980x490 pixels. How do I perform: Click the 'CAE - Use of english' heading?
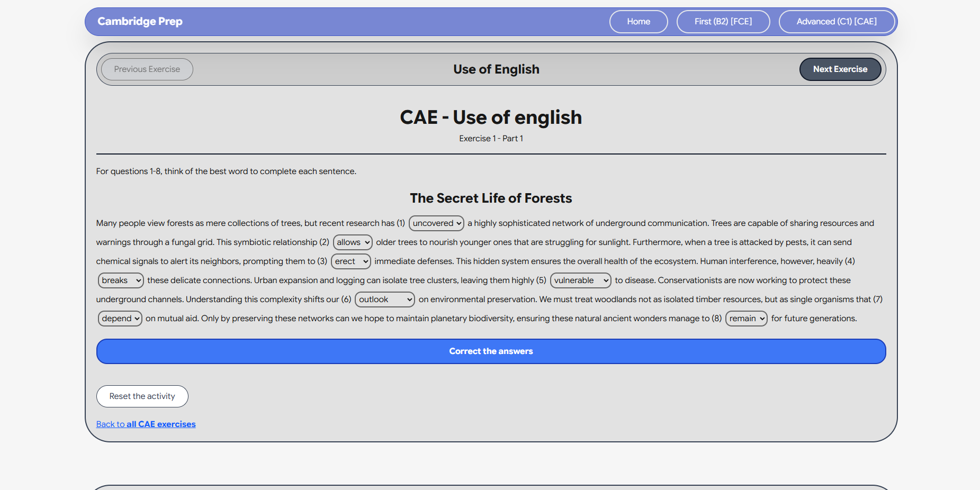click(491, 117)
